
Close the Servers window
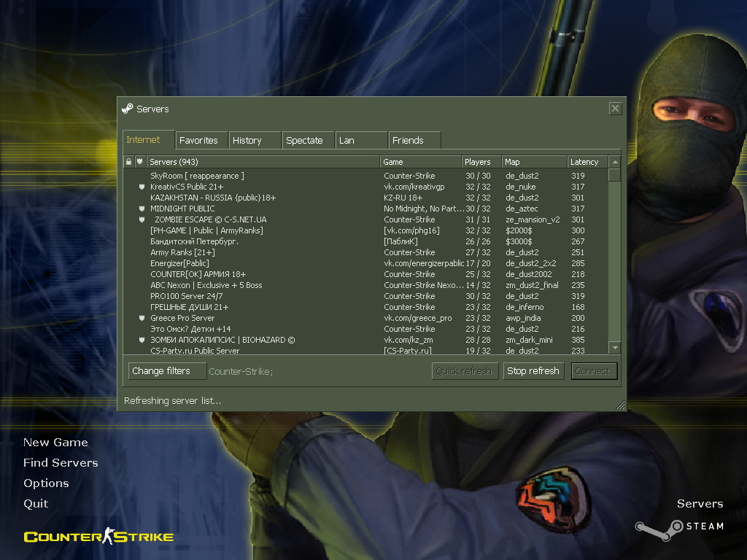[x=615, y=109]
